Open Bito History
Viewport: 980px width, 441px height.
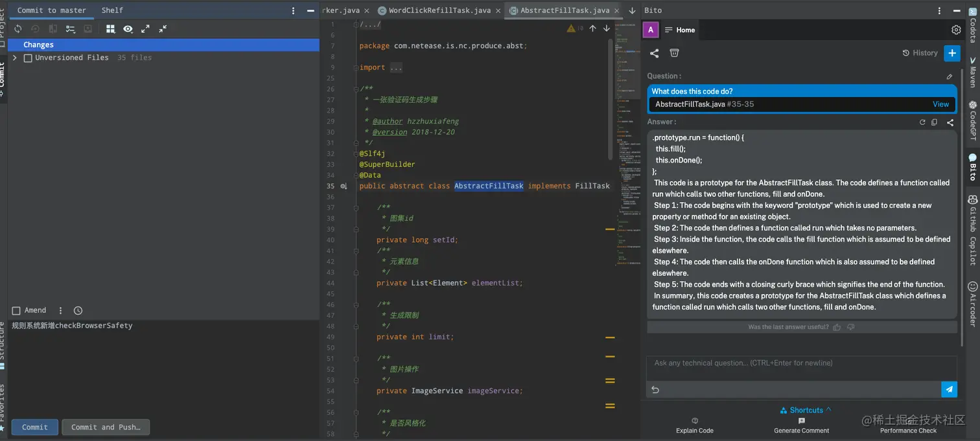920,53
